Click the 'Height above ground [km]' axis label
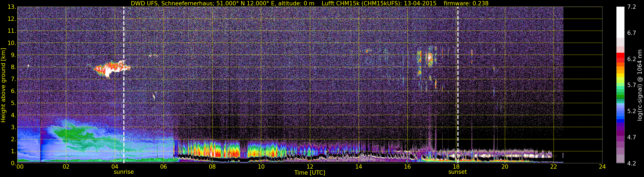The height and width of the screenshot is (177, 644). [x=3, y=85]
